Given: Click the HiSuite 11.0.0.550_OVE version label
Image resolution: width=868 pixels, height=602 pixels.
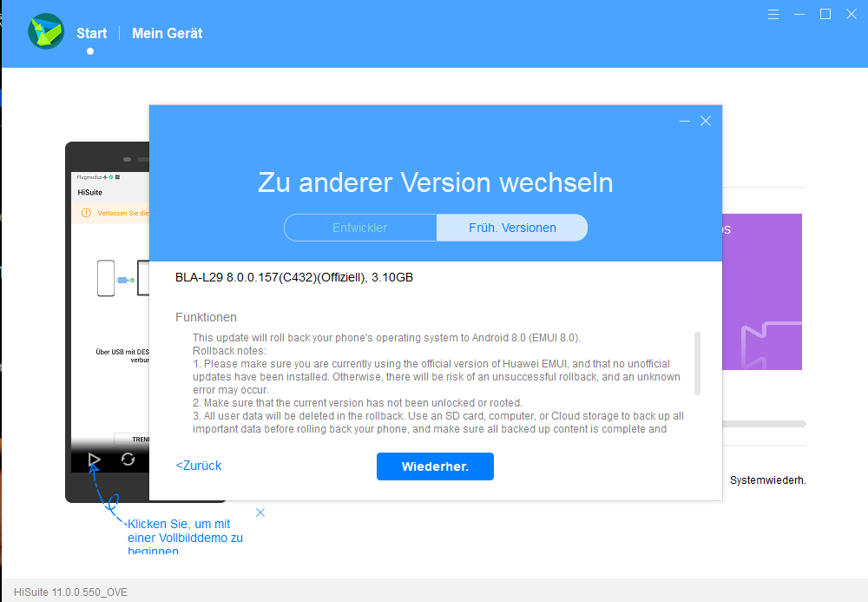Looking at the screenshot, I should [70, 592].
